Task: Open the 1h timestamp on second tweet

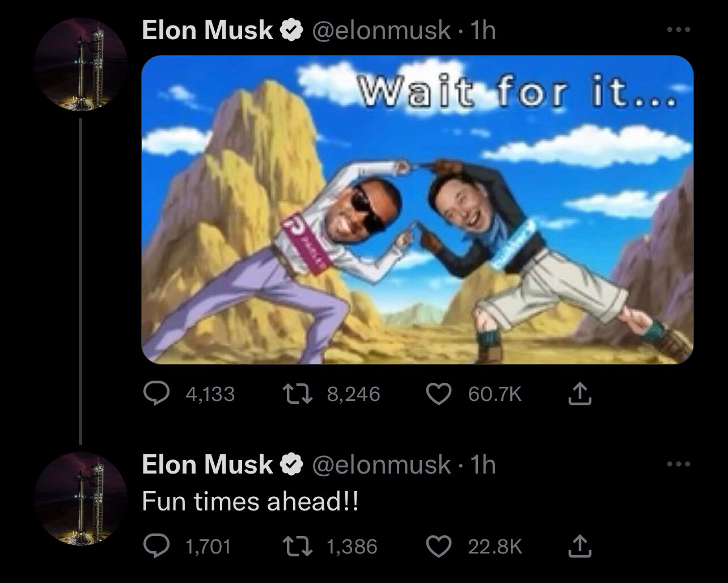Action: pos(483,464)
